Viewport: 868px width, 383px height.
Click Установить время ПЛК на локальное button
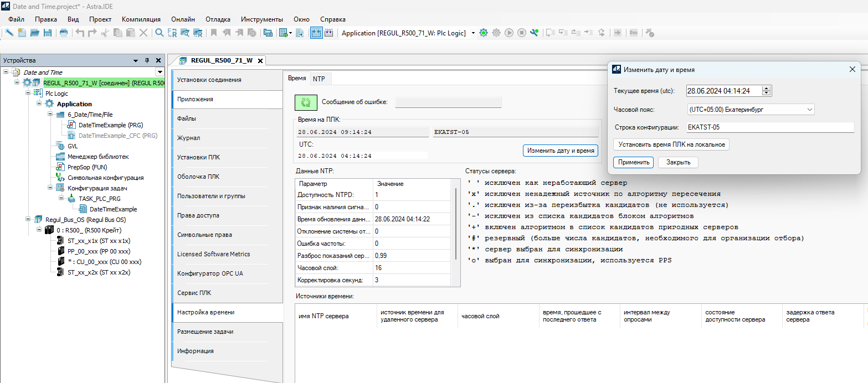[x=671, y=144]
